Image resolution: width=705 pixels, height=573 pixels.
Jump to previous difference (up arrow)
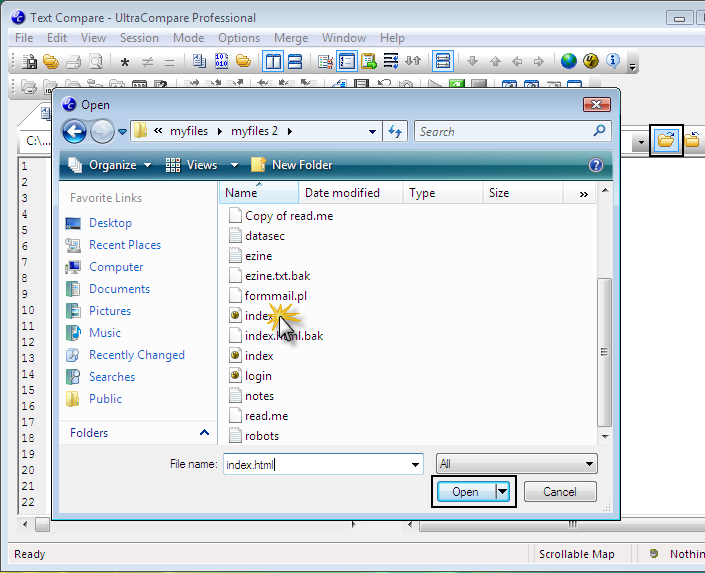click(495, 61)
